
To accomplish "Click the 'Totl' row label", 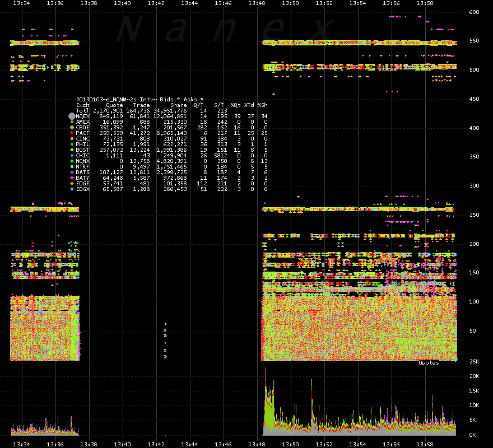I will click(82, 111).
